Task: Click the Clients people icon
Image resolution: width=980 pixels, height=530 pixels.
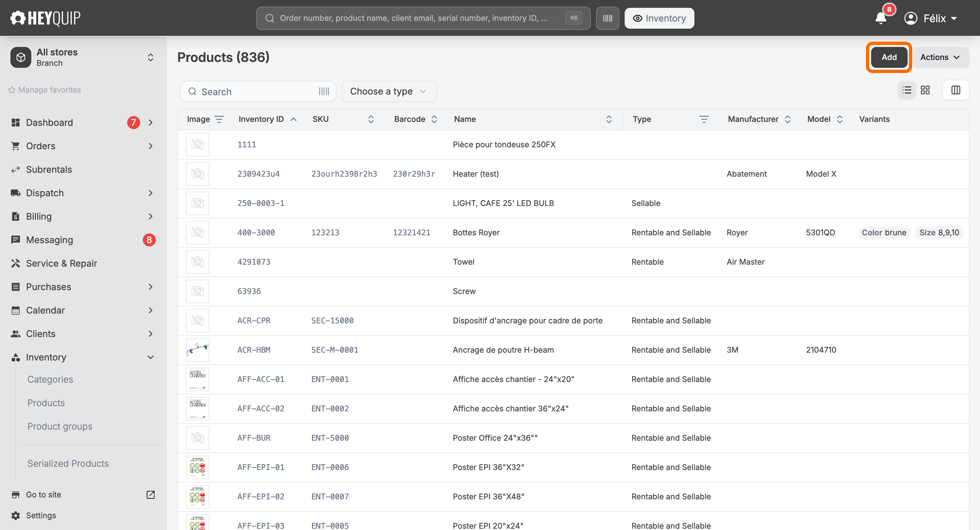Action: point(16,334)
